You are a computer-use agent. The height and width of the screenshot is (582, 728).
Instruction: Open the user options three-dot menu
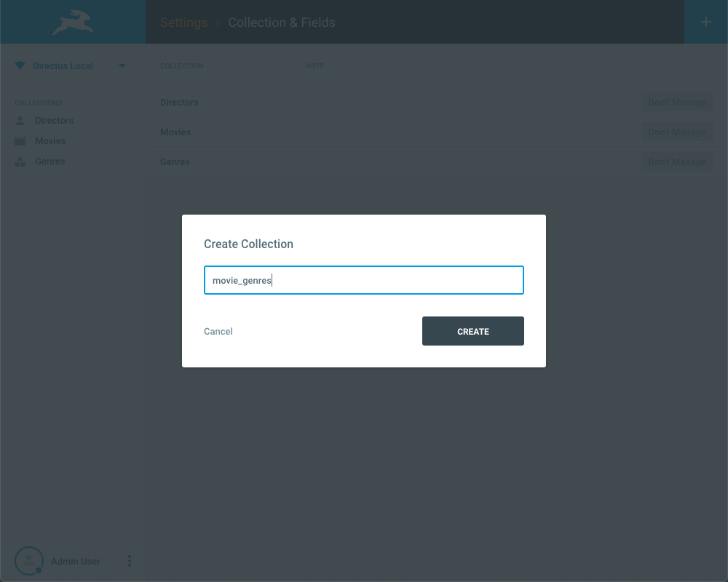click(x=130, y=561)
